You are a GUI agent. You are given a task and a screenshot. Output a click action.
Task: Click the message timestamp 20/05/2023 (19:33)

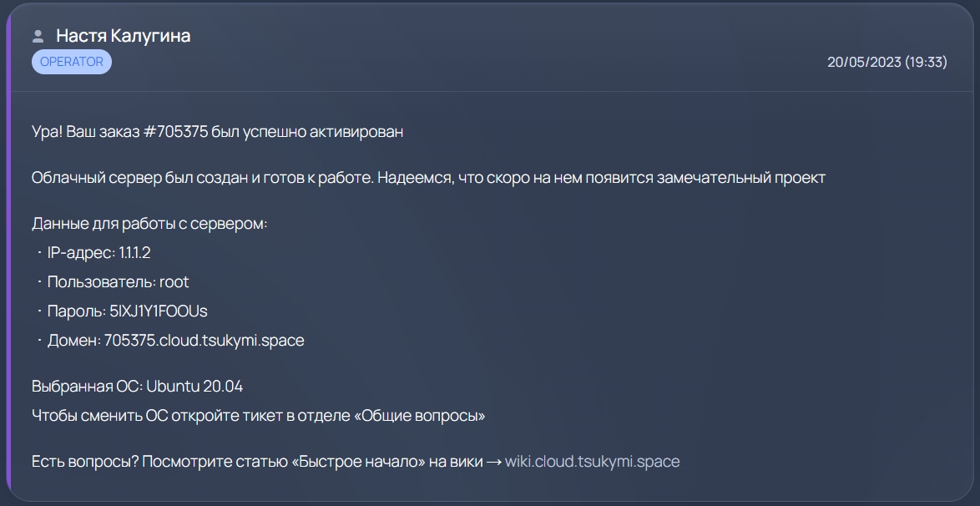[x=887, y=62]
